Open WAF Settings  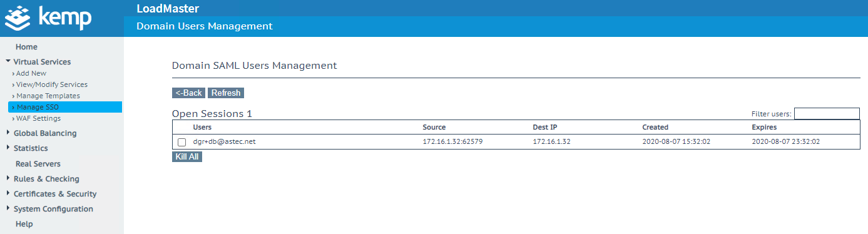coord(36,118)
